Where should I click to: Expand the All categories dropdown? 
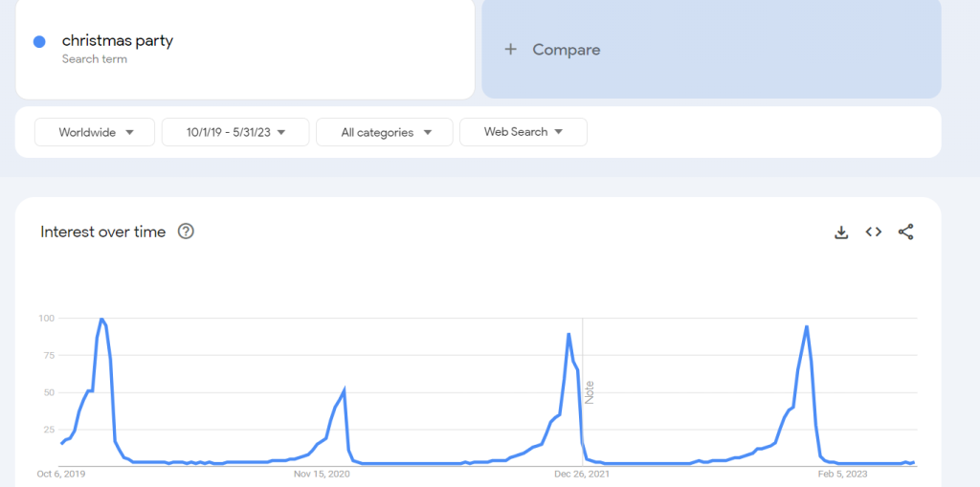(385, 132)
